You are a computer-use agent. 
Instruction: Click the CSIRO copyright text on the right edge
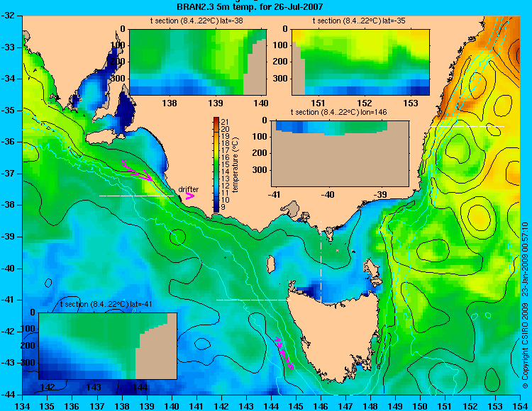525,305
